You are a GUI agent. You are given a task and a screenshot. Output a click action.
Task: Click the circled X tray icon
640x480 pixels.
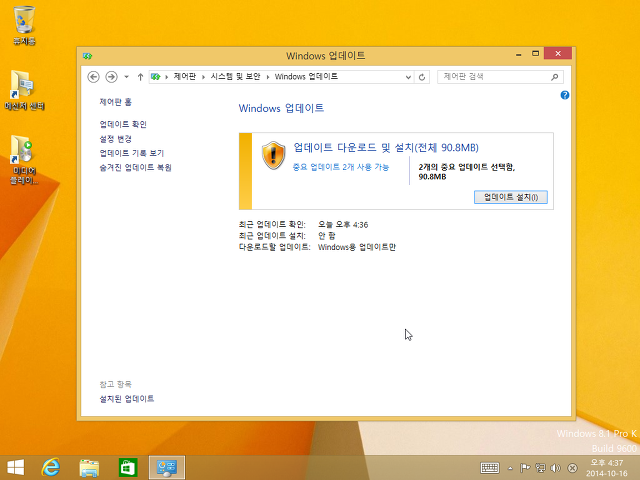572,468
